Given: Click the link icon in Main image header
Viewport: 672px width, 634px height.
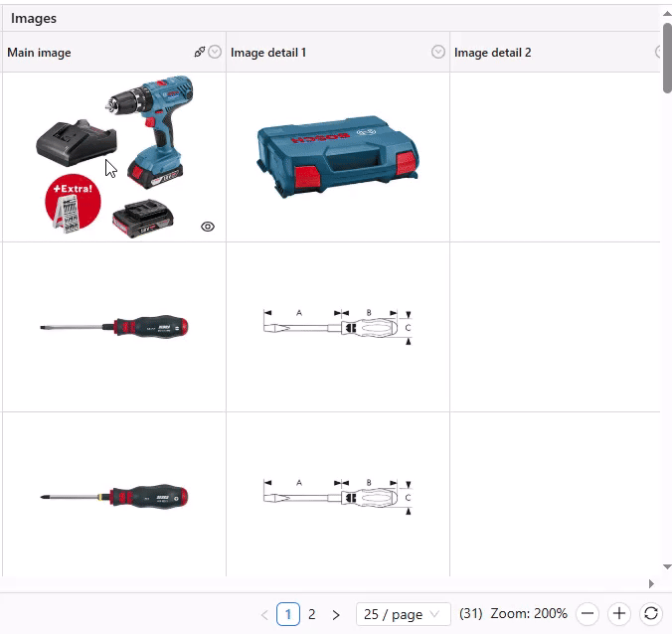Looking at the screenshot, I should (x=200, y=53).
